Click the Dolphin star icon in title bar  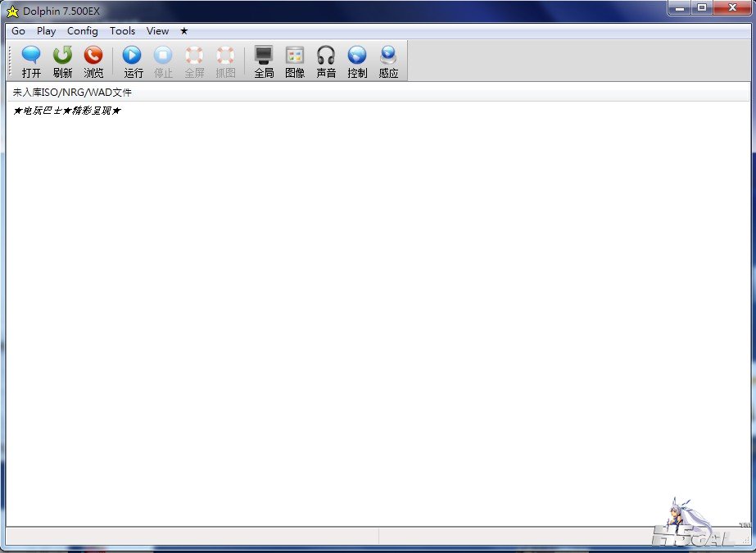tap(12, 11)
